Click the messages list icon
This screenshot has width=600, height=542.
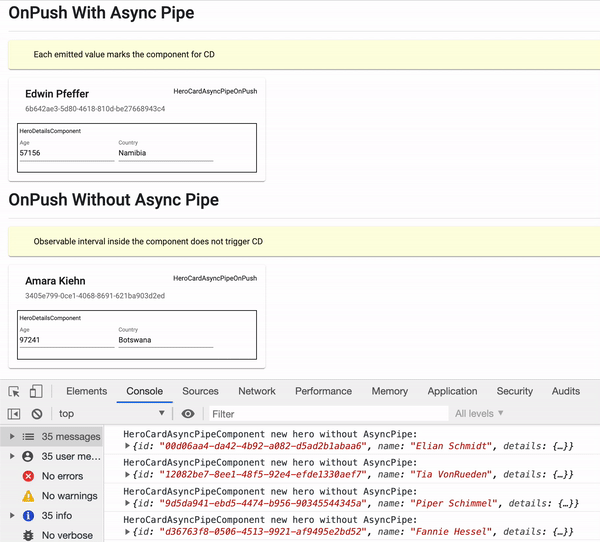28,436
